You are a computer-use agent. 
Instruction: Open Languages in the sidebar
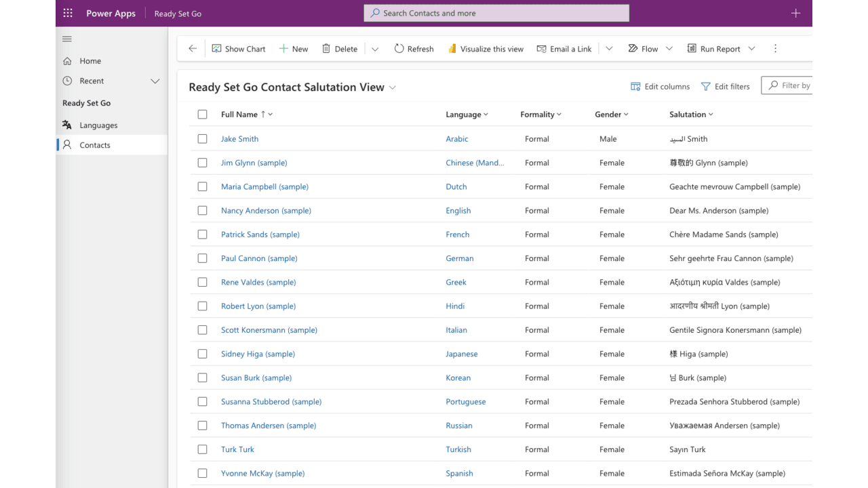(x=98, y=125)
